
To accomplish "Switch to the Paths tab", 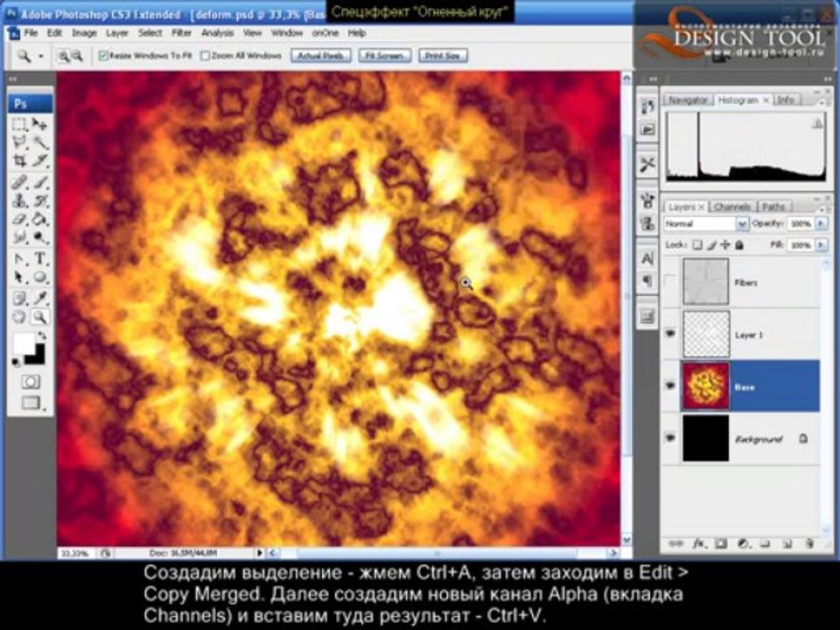I will point(773,206).
